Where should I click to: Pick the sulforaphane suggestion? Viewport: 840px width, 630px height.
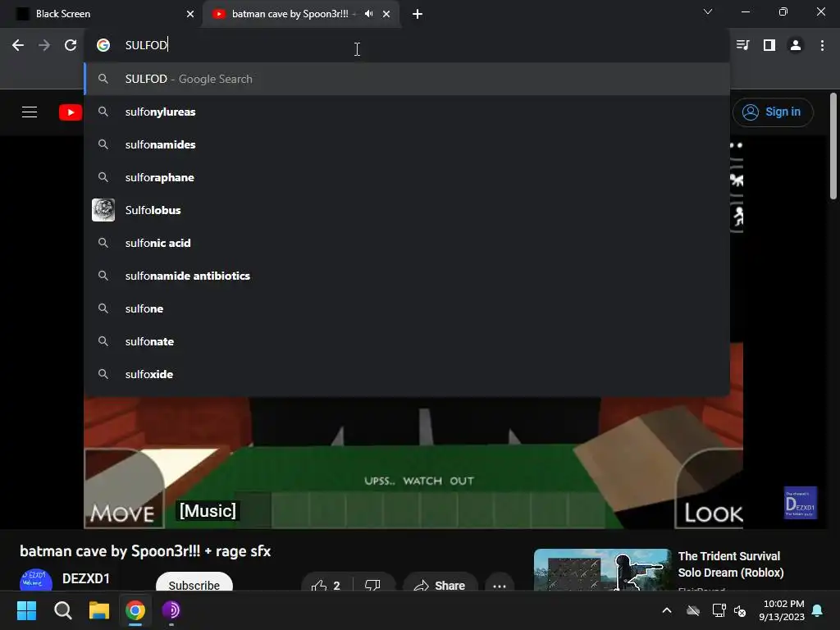(407, 177)
